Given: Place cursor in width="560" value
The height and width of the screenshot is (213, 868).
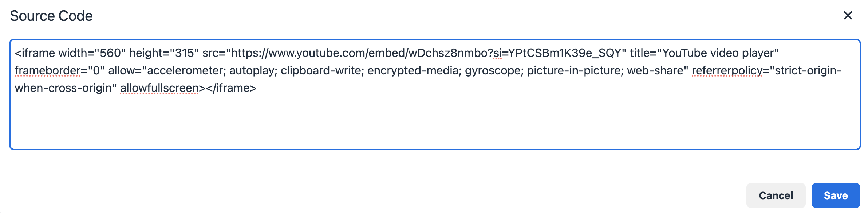Looking at the screenshot, I should [110, 53].
